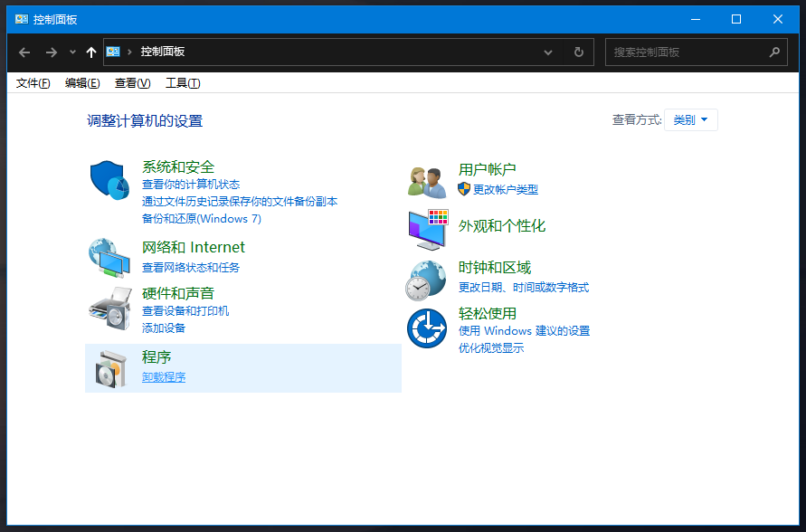Open the 网络和 Internet globe icon
806x532 pixels.
tap(109, 258)
